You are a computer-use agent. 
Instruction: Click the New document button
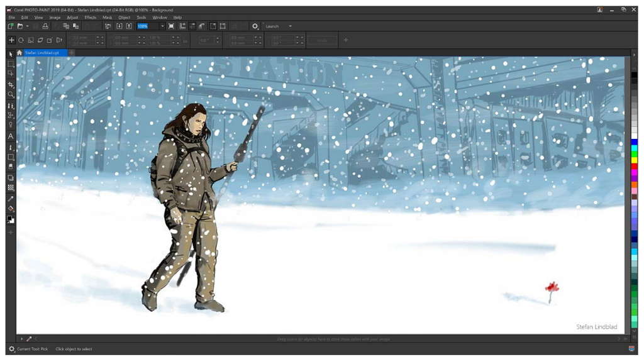[11, 26]
